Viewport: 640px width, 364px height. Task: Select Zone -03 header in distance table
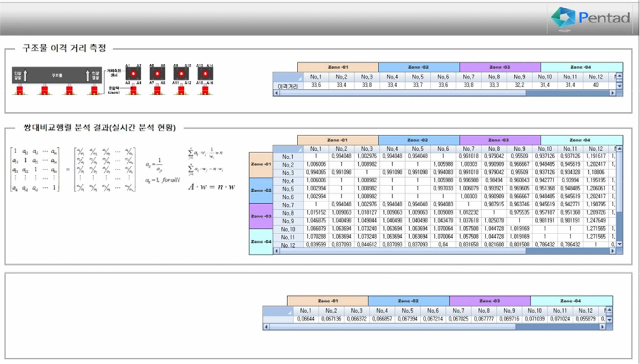pyautogui.click(x=500, y=67)
